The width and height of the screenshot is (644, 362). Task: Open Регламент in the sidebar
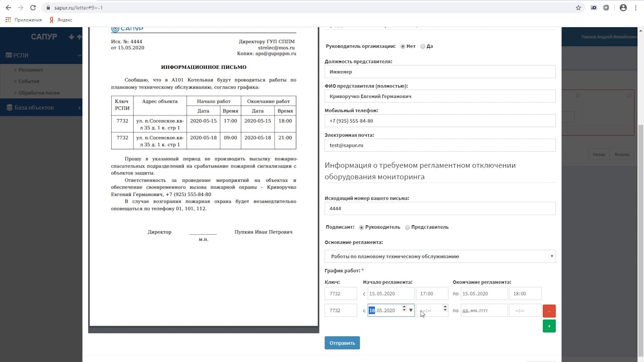coord(31,70)
